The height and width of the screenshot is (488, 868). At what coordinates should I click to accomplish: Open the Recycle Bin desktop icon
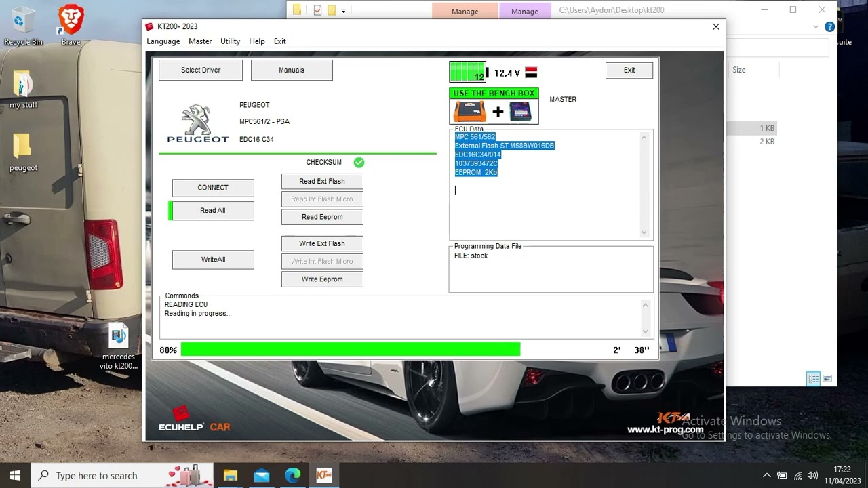pos(23,26)
